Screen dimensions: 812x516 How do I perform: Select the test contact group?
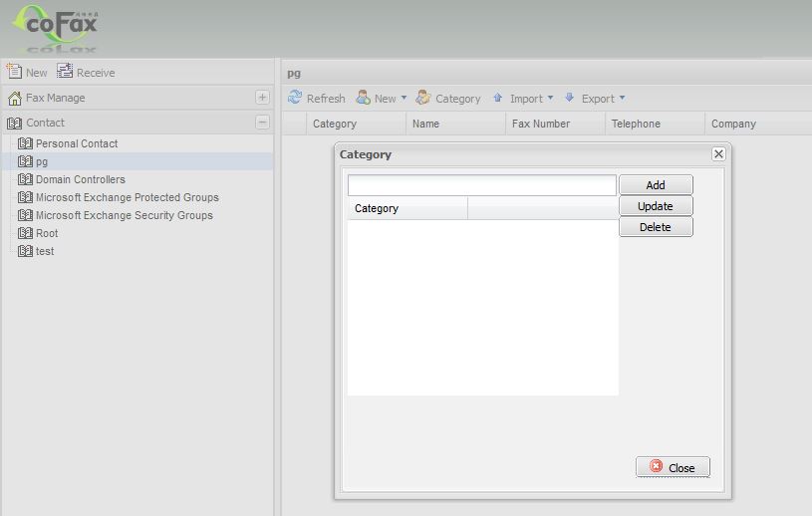[x=45, y=252]
